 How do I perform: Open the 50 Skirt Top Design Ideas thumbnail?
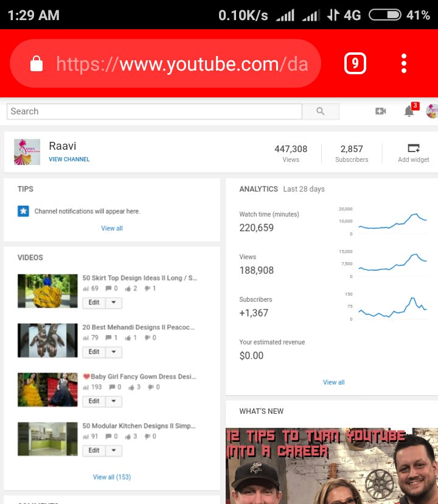click(x=47, y=291)
